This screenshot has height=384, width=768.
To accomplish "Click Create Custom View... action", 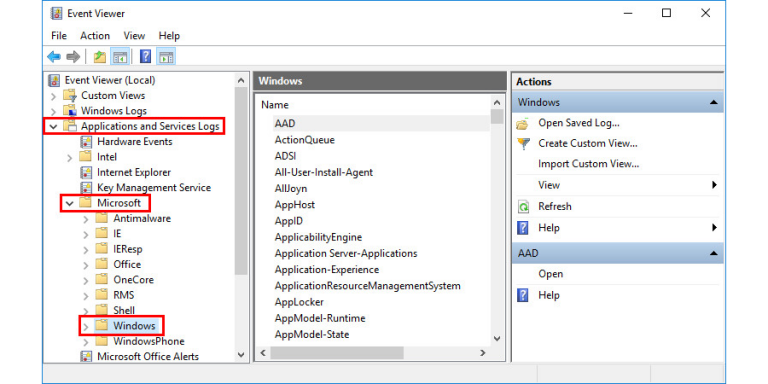I will [588, 144].
